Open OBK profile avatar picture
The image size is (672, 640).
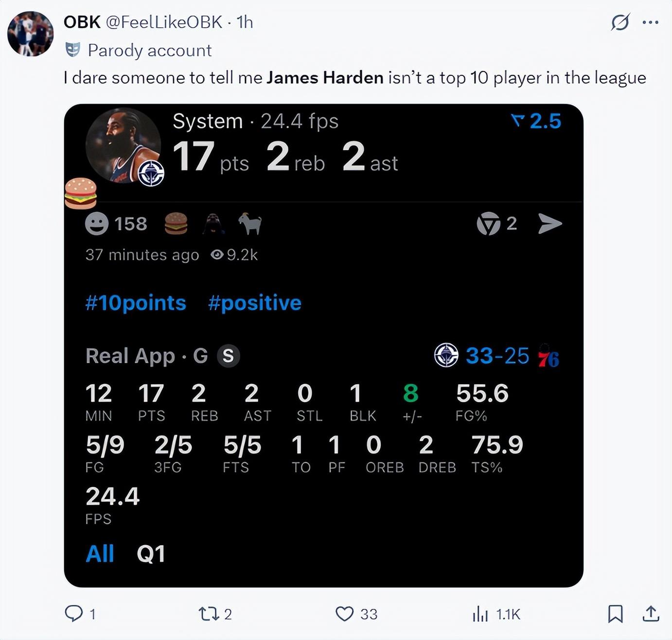coord(30,34)
